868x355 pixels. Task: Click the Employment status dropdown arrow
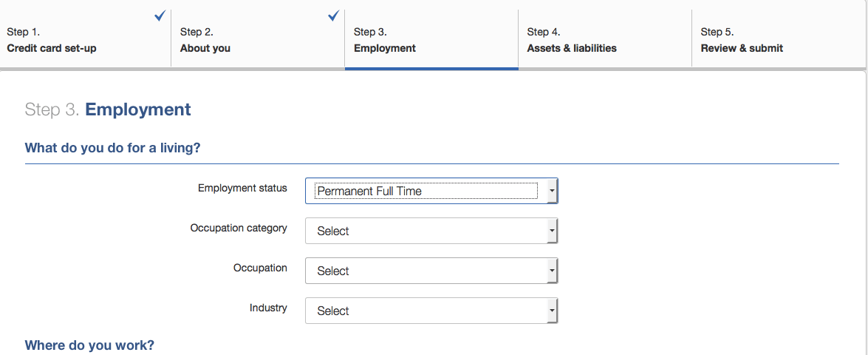[551, 191]
